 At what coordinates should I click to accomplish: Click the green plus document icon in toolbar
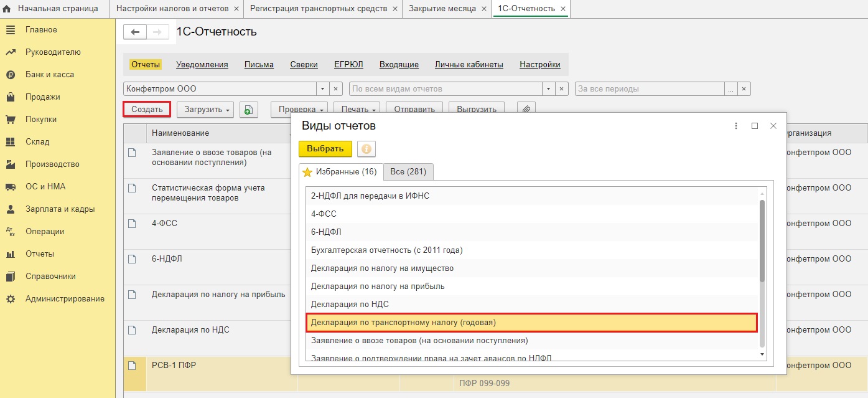coord(248,110)
